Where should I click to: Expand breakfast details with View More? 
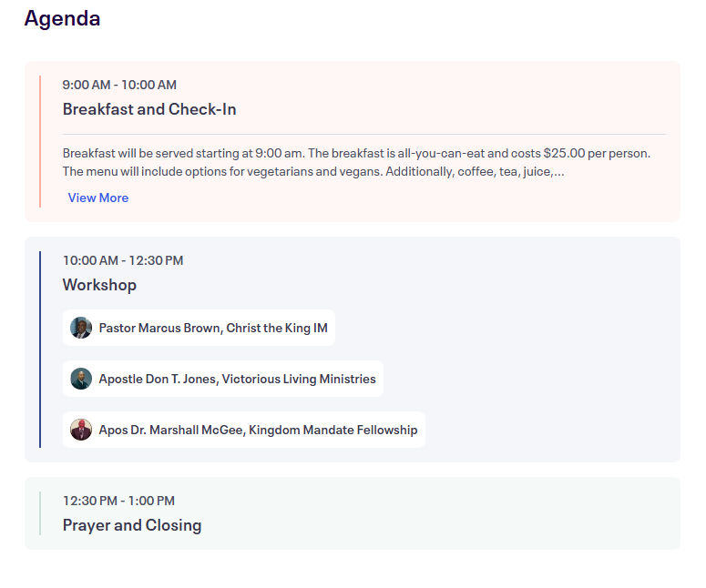(98, 198)
